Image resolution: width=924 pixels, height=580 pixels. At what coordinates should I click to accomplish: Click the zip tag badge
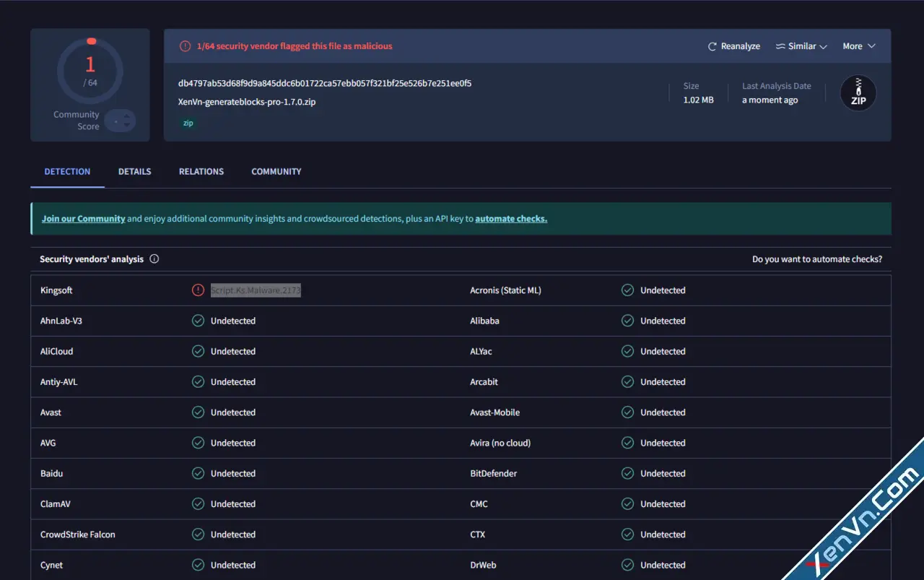188,123
